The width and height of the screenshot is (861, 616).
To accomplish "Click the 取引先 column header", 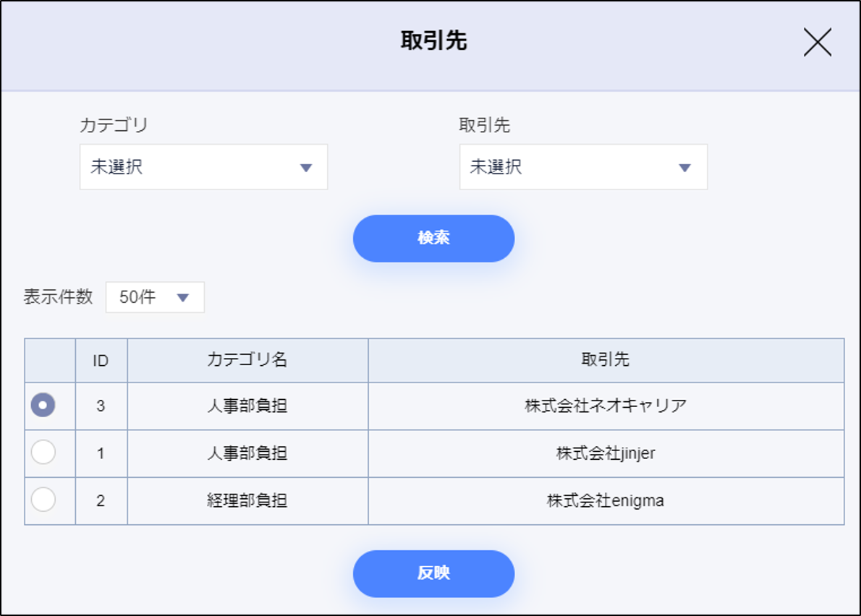I will (x=606, y=360).
